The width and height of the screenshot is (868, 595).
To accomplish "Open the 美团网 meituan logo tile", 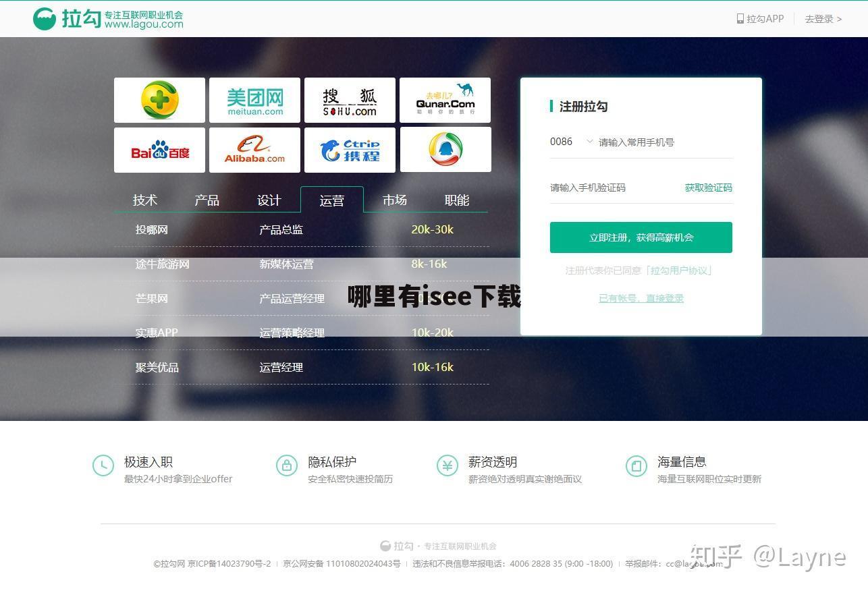I will [254, 100].
